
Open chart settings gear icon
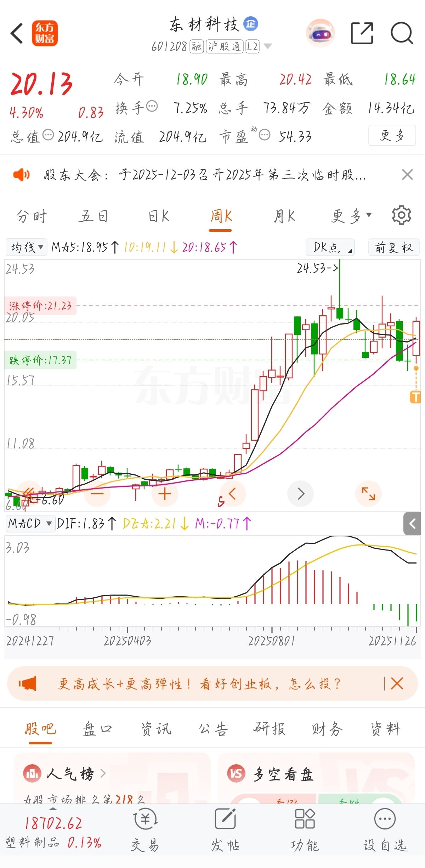coord(401,215)
